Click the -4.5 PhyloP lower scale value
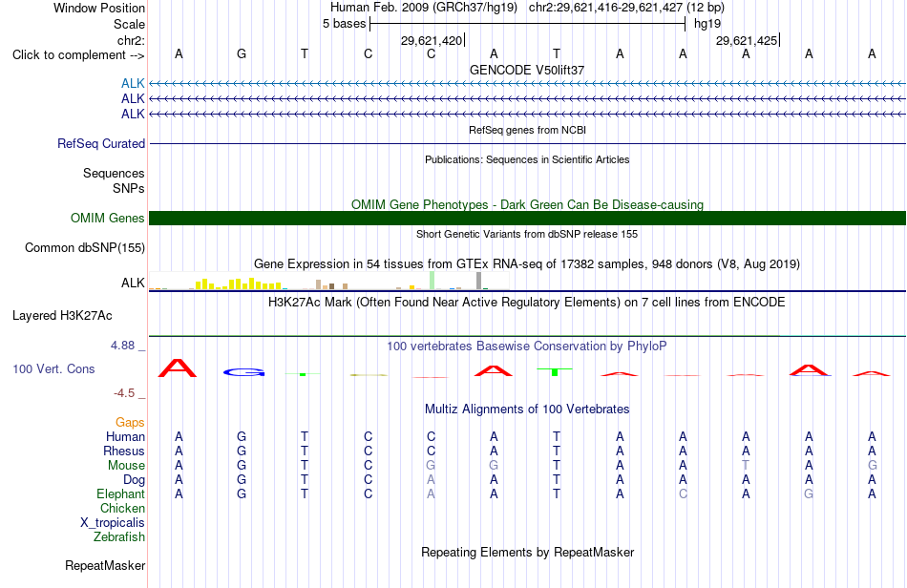Screen dimensions: 907x588 tap(124, 393)
